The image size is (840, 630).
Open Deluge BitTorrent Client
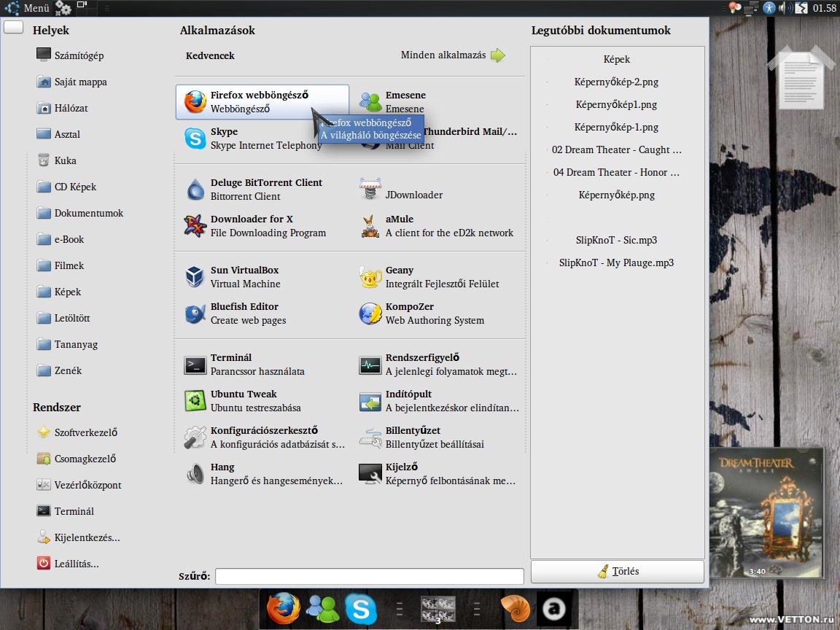[262, 189]
